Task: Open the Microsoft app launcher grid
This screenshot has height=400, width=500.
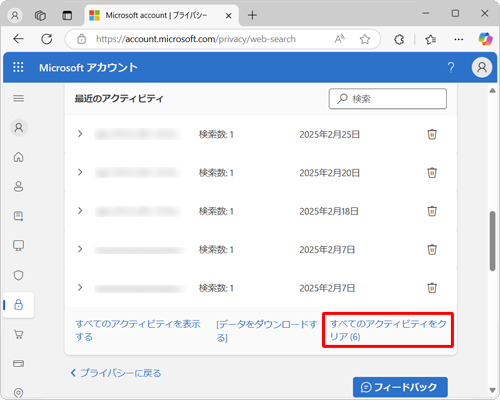Action: pyautogui.click(x=18, y=67)
